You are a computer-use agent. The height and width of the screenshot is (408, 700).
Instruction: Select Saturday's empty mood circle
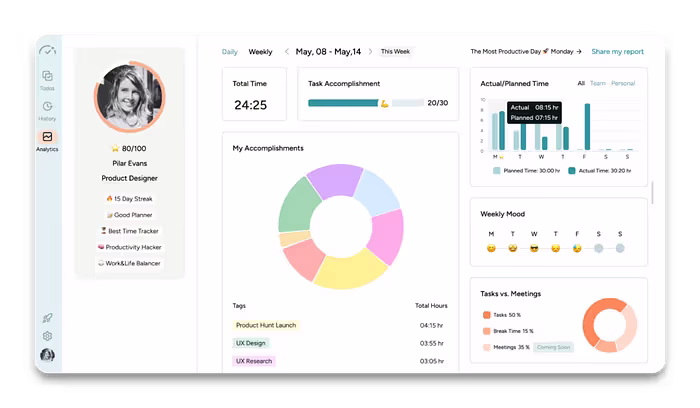598,248
